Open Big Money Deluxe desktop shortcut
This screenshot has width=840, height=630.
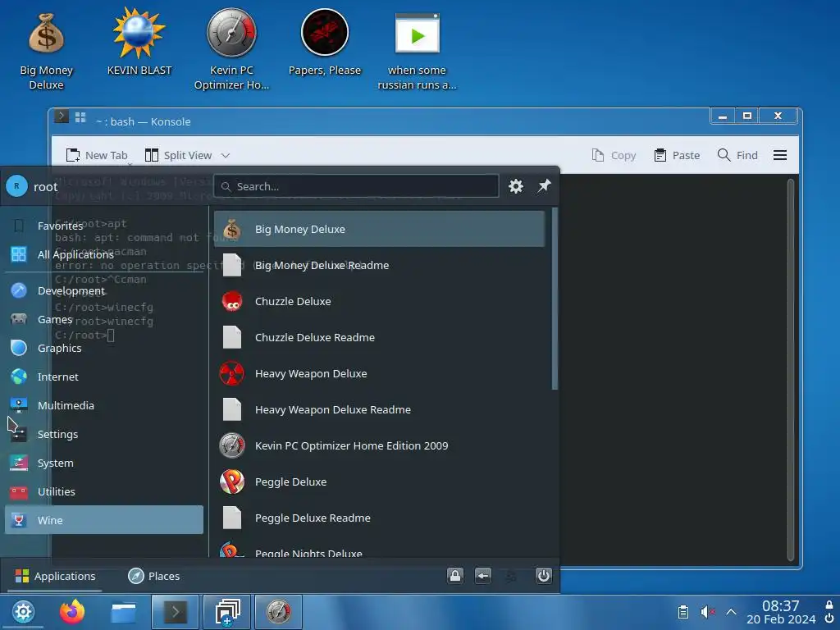click(x=46, y=52)
